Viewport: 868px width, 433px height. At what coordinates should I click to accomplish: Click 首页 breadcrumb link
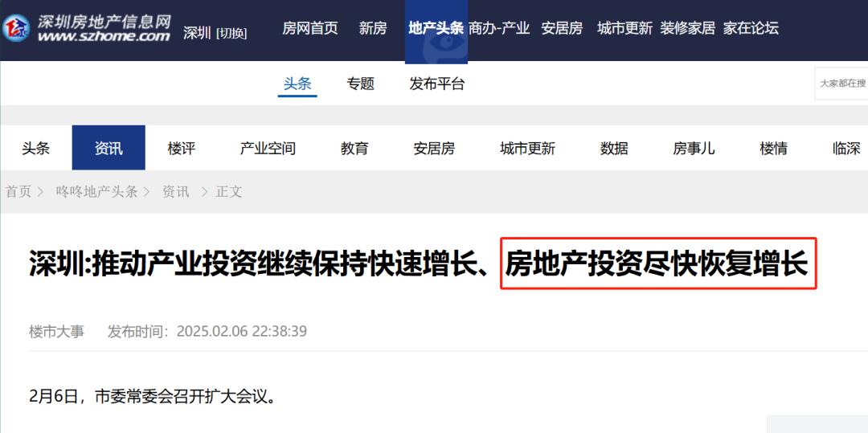tap(18, 192)
